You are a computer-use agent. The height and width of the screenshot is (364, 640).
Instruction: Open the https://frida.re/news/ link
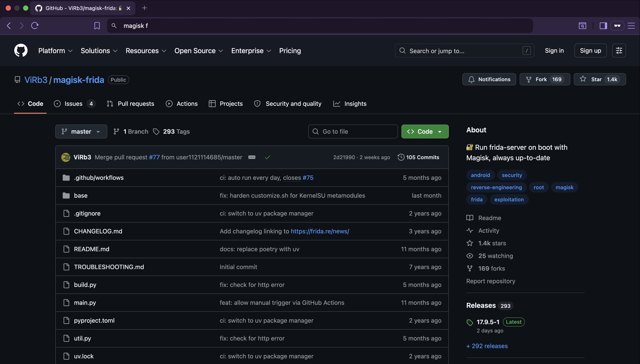[x=320, y=231]
